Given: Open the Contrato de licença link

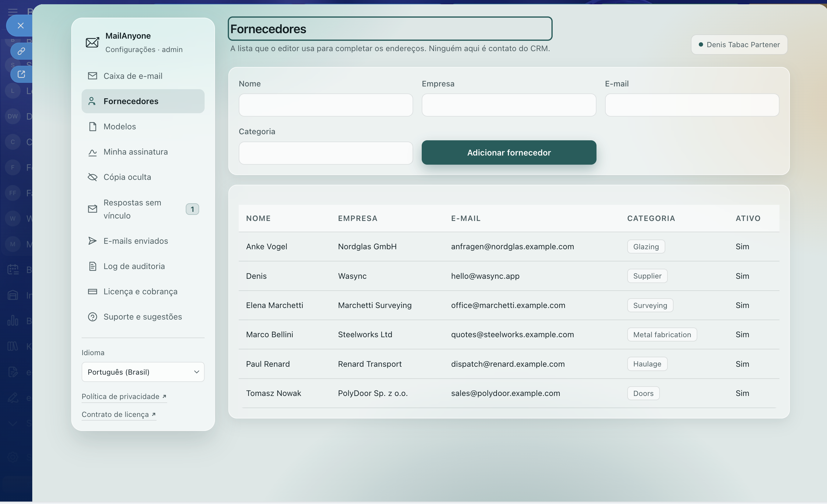Looking at the screenshot, I should [119, 415].
